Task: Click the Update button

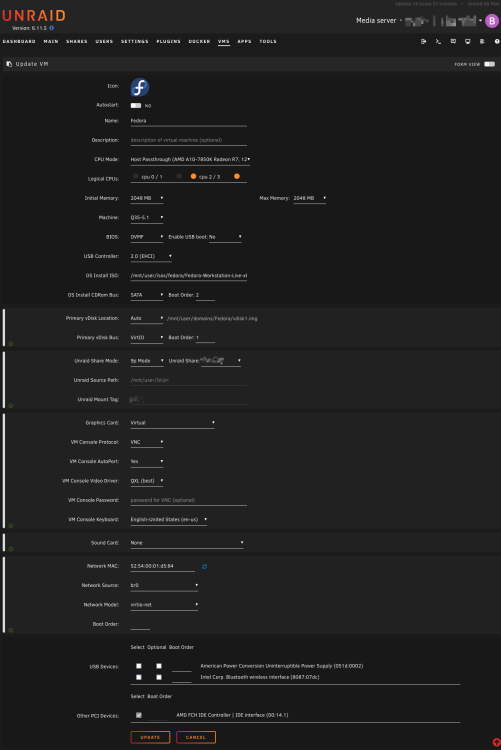Action: [150, 737]
